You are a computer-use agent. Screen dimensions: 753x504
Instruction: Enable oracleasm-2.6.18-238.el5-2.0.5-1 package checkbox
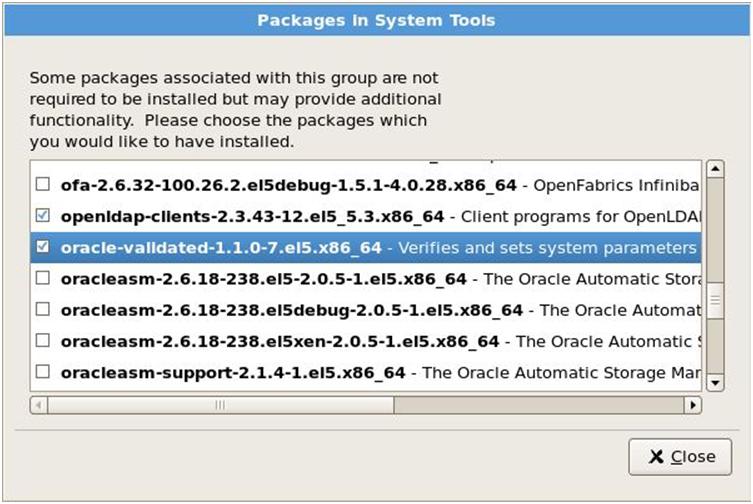[x=43, y=278]
